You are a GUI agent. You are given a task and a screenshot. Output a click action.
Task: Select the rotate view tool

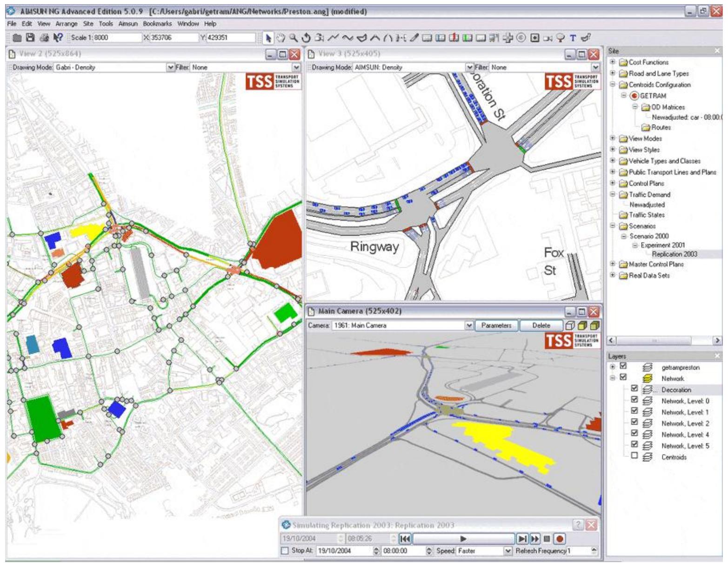pyautogui.click(x=306, y=38)
